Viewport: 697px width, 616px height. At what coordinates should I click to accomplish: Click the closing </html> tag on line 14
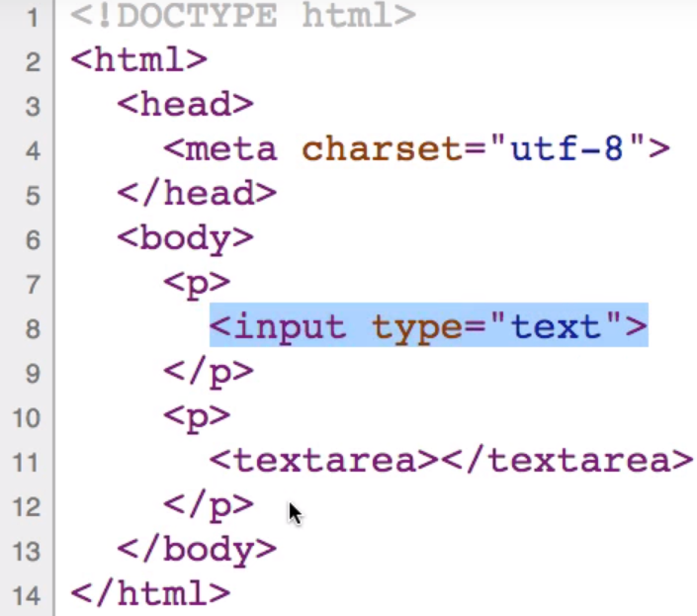point(150,594)
